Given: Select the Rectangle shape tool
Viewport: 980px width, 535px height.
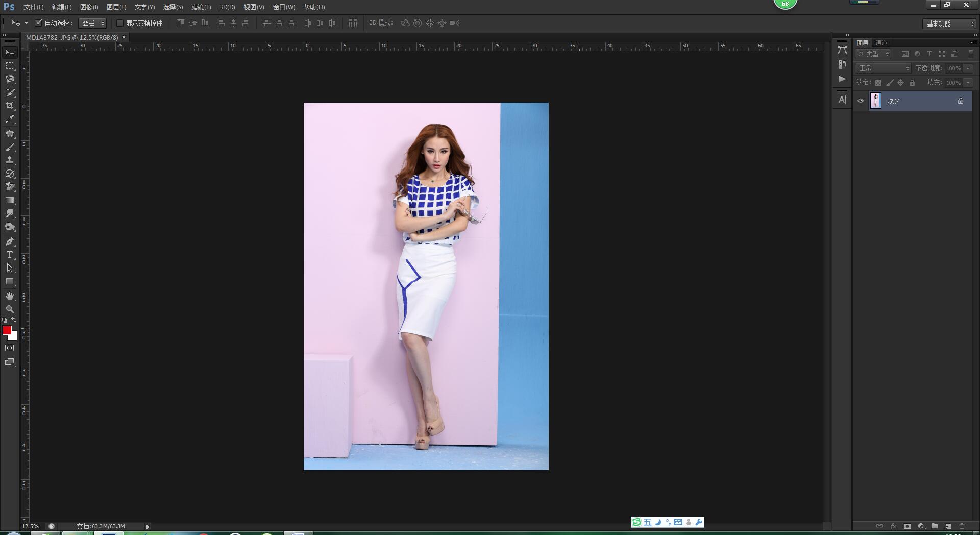Looking at the screenshot, I should click(10, 281).
